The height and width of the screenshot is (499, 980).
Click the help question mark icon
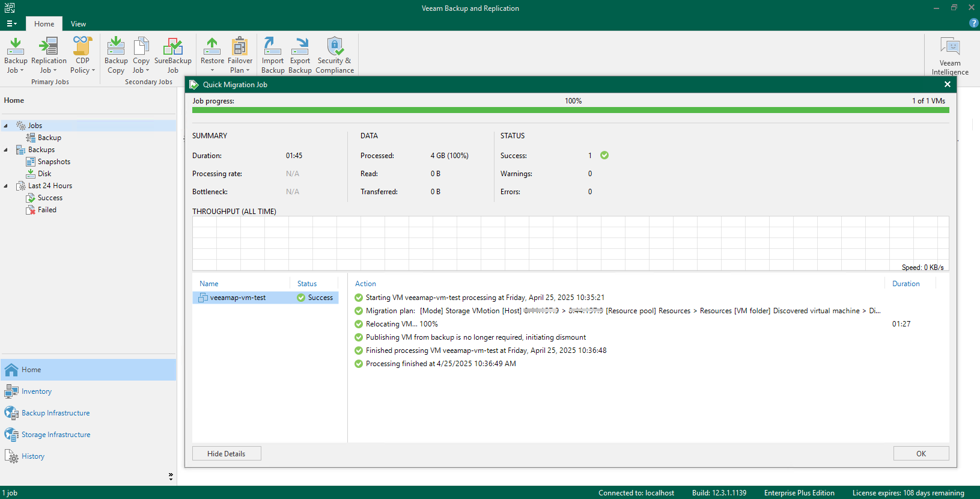pyautogui.click(x=973, y=23)
